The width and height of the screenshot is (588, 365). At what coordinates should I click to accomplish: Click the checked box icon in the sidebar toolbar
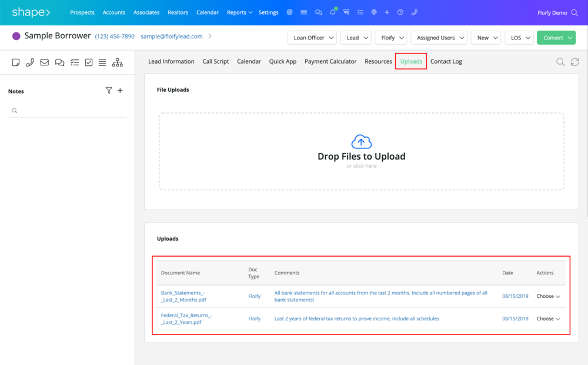click(x=89, y=62)
